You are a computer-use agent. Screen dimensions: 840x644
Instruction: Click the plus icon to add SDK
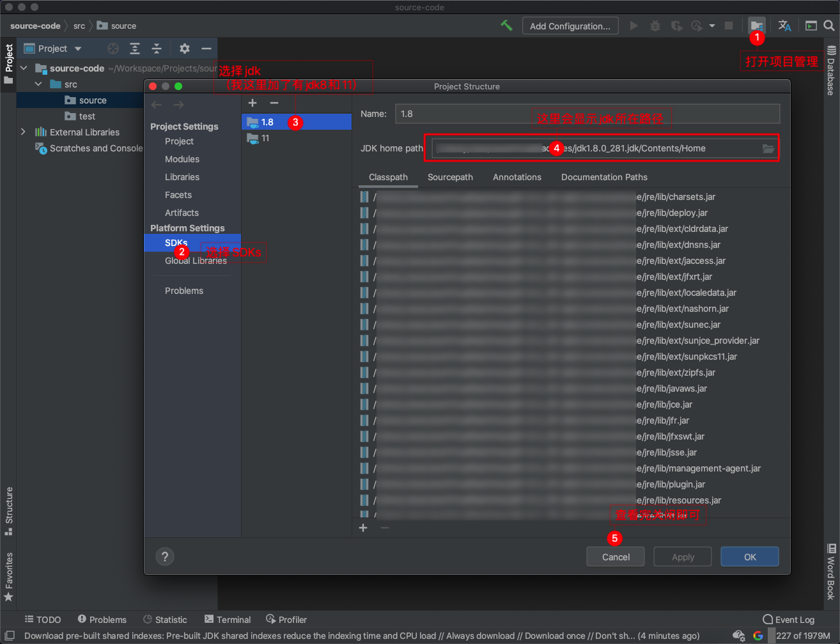pos(253,103)
